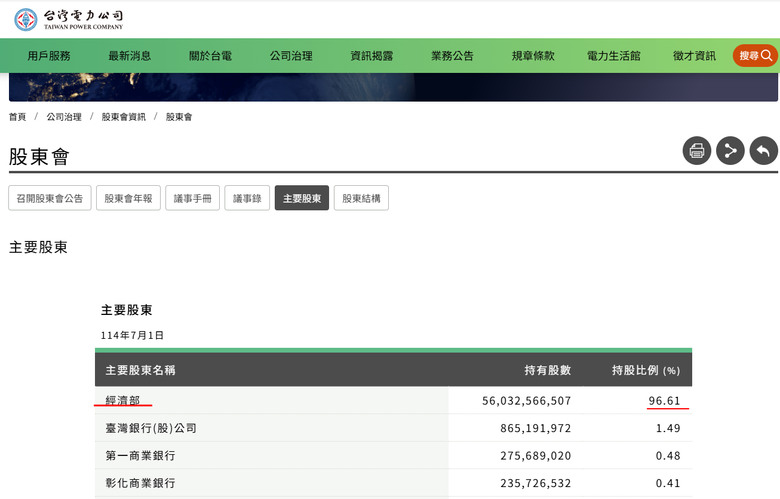780x499 pixels.
Task: Select the value 235,726,532
Action: (x=536, y=483)
